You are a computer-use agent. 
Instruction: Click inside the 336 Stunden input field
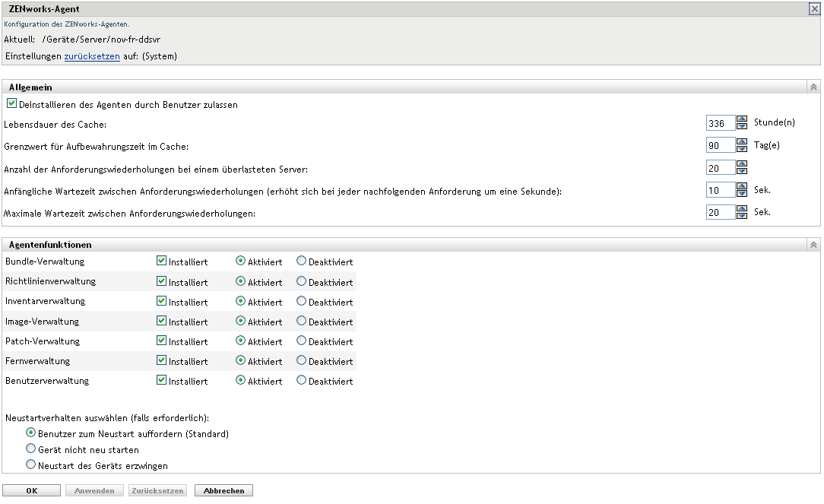tap(722, 122)
